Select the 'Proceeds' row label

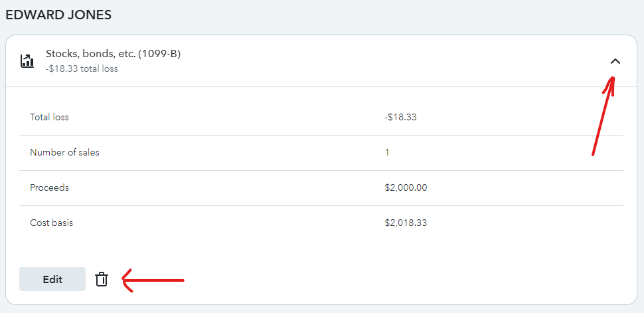pyautogui.click(x=49, y=187)
